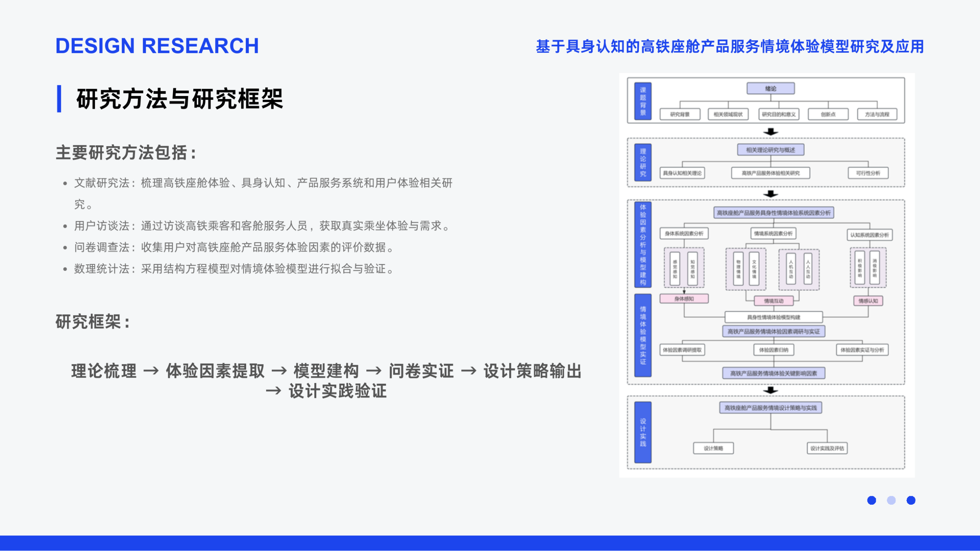Select the vertical 感觉感知 box
This screenshot has height=551, width=980.
pos(675,269)
